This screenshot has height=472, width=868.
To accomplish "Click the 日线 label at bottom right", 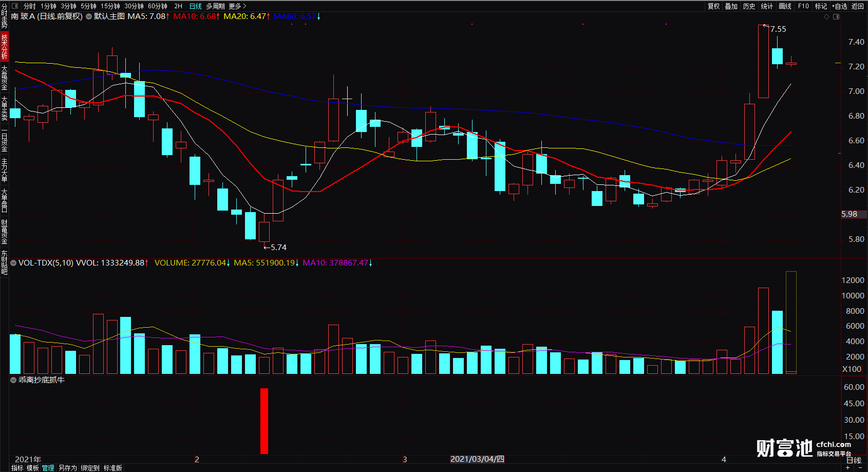I will (x=854, y=460).
